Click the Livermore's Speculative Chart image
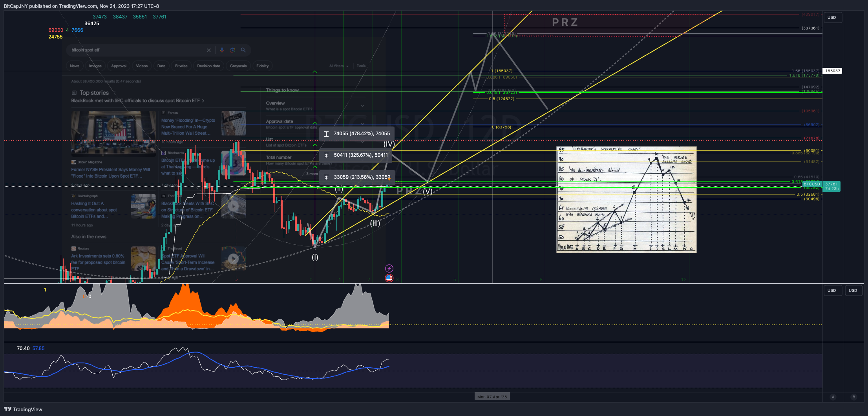 [x=626, y=200]
